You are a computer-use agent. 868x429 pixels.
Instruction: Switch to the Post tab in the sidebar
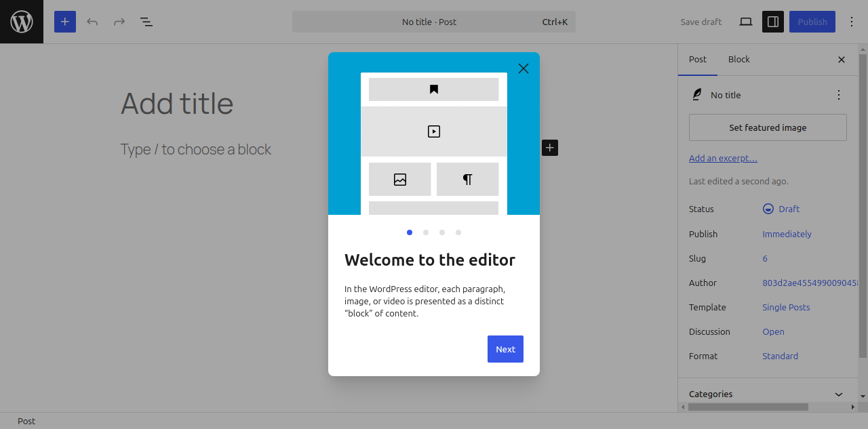[x=698, y=60]
